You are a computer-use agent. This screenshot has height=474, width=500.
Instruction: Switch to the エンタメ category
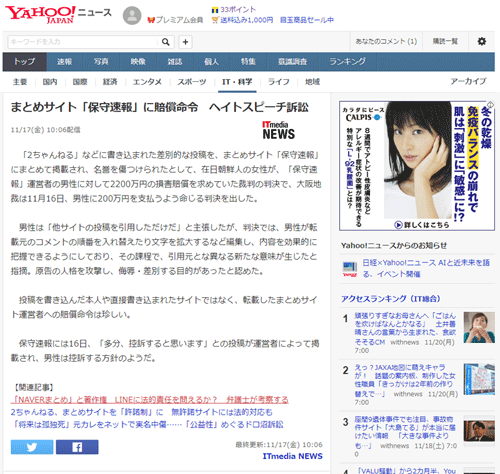click(147, 82)
